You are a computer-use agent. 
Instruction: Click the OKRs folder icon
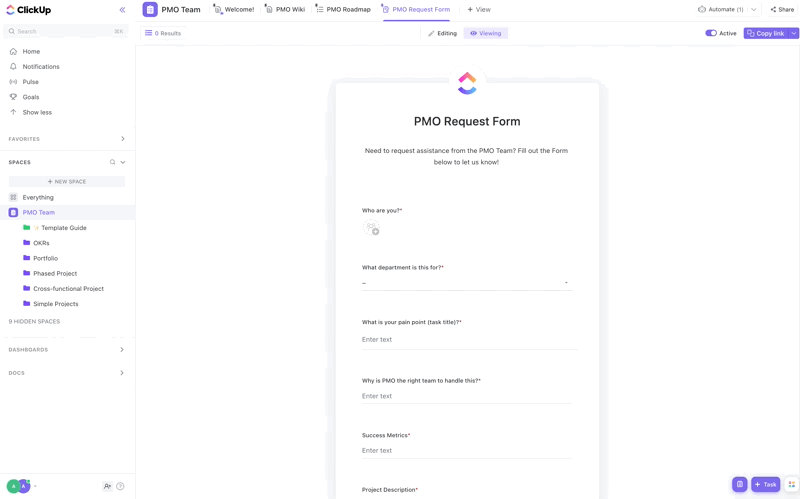[27, 243]
